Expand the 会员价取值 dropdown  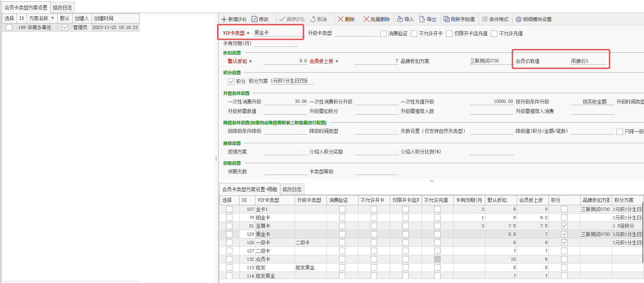(603, 61)
